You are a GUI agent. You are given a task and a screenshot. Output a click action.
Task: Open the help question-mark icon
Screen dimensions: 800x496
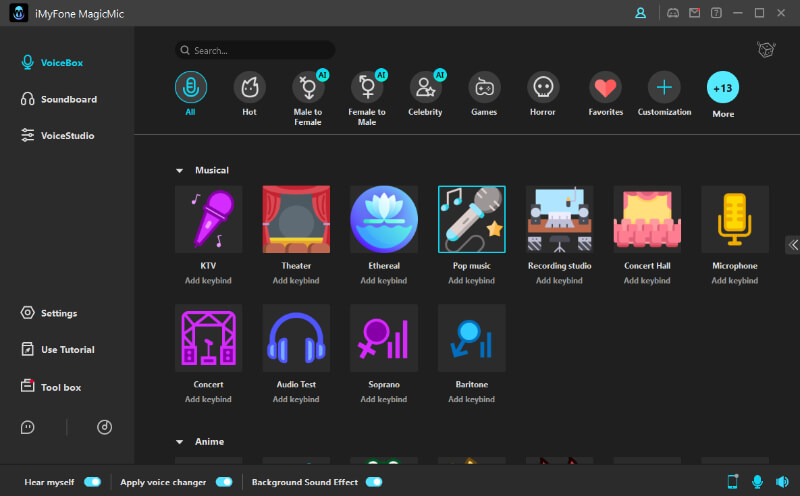click(x=716, y=13)
